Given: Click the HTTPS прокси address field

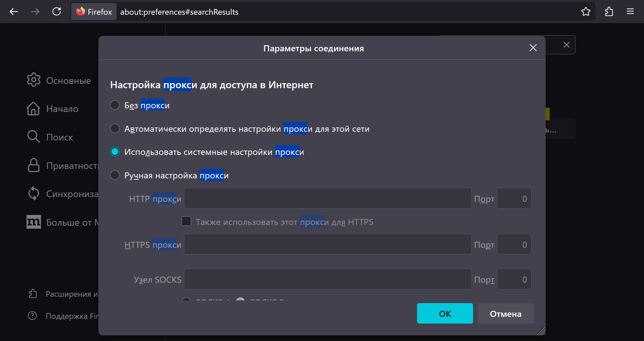Looking at the screenshot, I should coord(328,244).
